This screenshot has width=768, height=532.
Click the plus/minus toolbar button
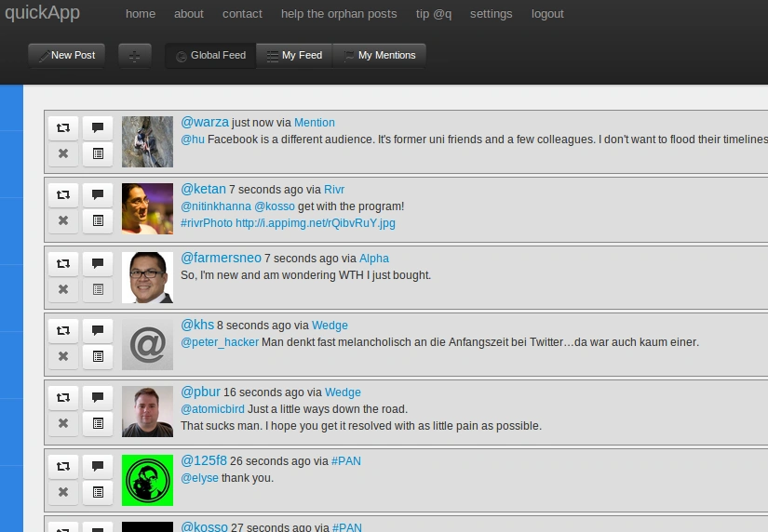click(135, 56)
